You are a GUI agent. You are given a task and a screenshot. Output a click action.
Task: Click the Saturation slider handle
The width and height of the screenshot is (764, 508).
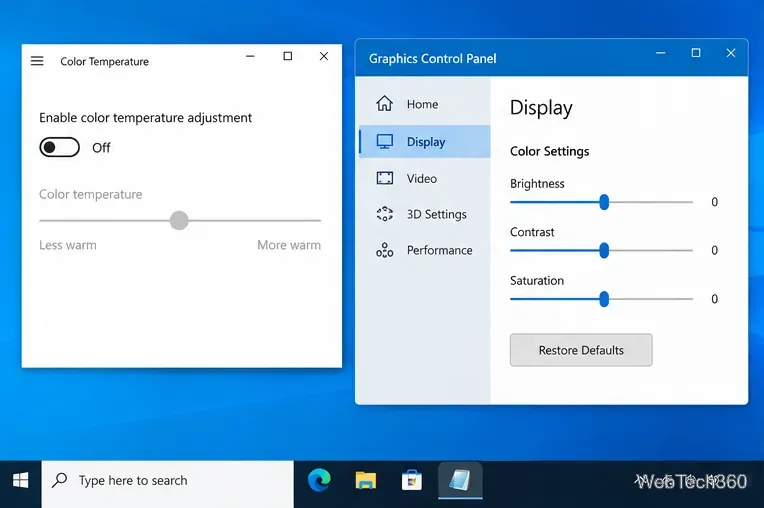tap(604, 299)
